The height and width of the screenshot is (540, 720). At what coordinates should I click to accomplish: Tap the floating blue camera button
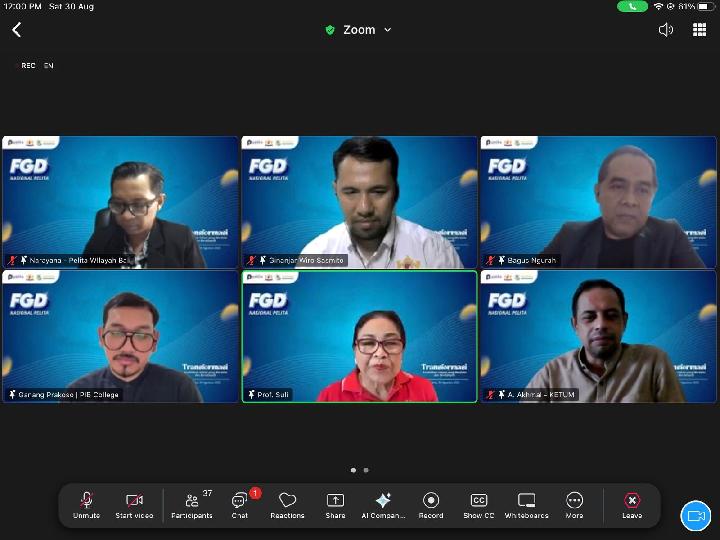(695, 516)
